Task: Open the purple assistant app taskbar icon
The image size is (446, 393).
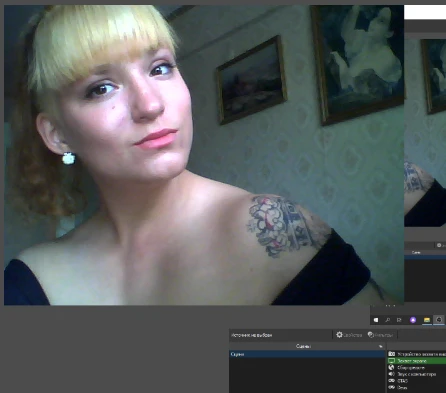Action: tap(413, 320)
